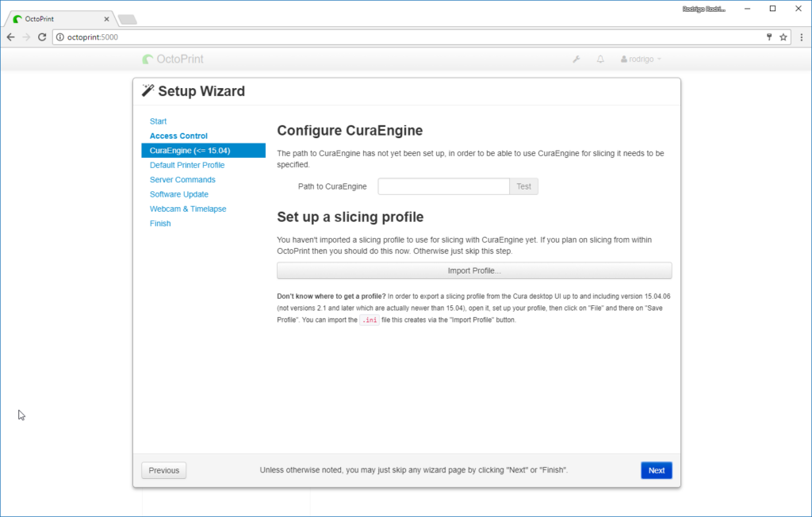Click the site info icon in address bar
The height and width of the screenshot is (517, 812).
[x=60, y=37]
